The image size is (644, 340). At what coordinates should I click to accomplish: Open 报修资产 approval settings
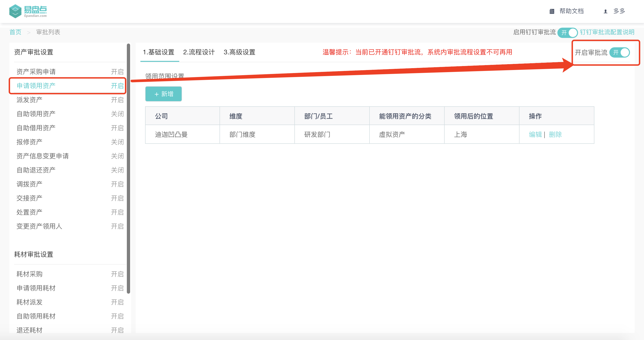pos(29,142)
